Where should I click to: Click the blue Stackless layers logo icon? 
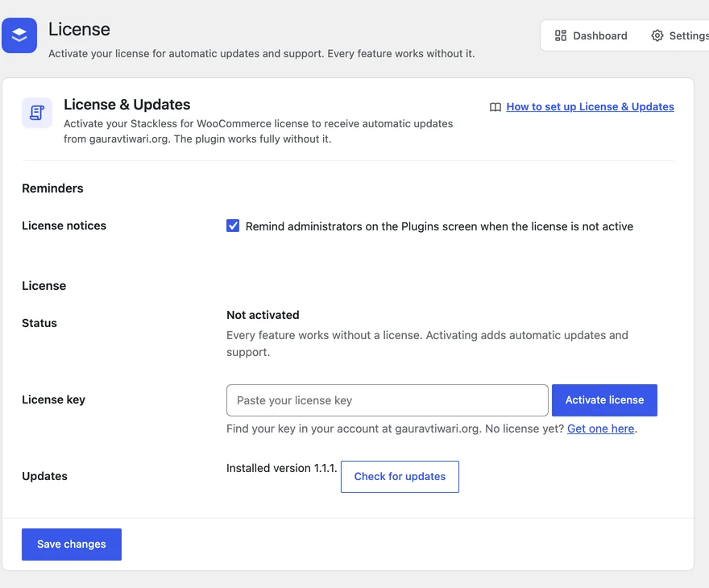click(19, 35)
